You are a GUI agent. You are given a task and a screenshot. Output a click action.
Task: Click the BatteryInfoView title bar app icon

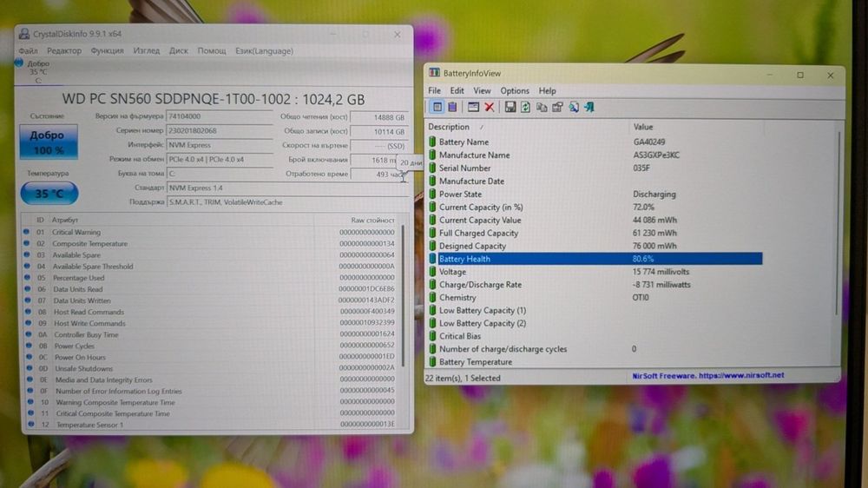click(x=434, y=73)
